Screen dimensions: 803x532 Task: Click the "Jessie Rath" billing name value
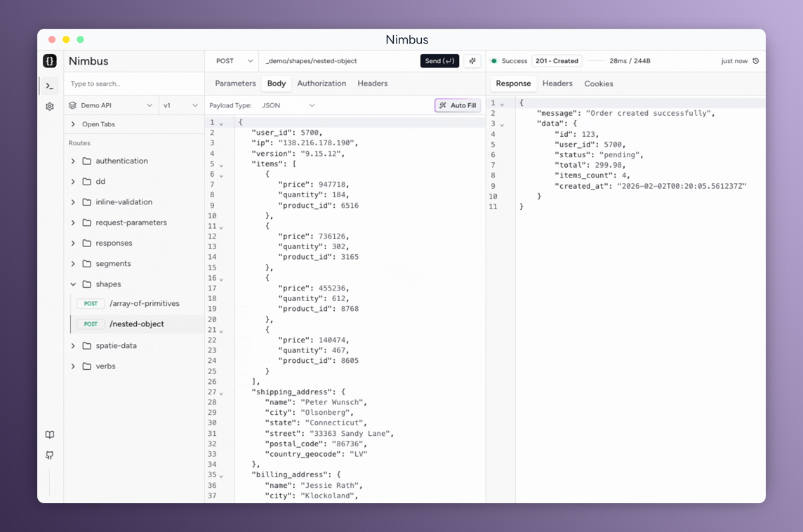click(x=328, y=486)
